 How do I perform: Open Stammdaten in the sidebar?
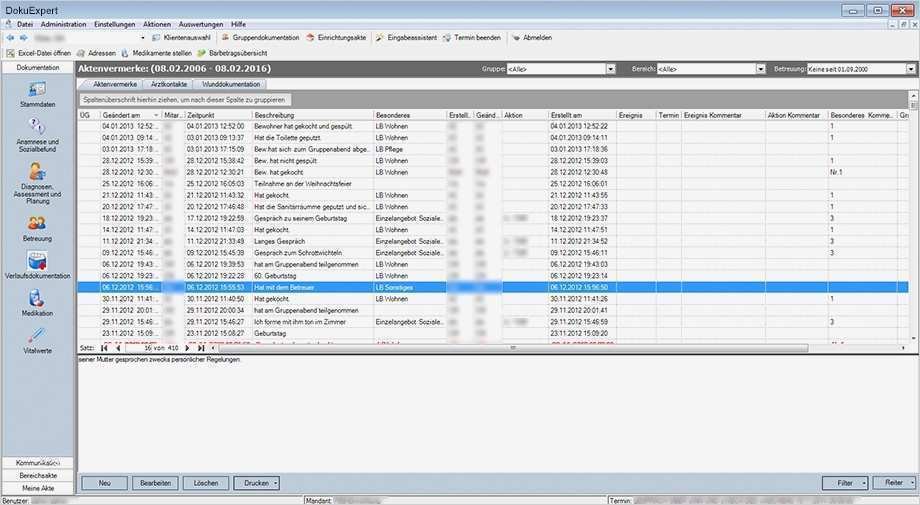tap(37, 94)
